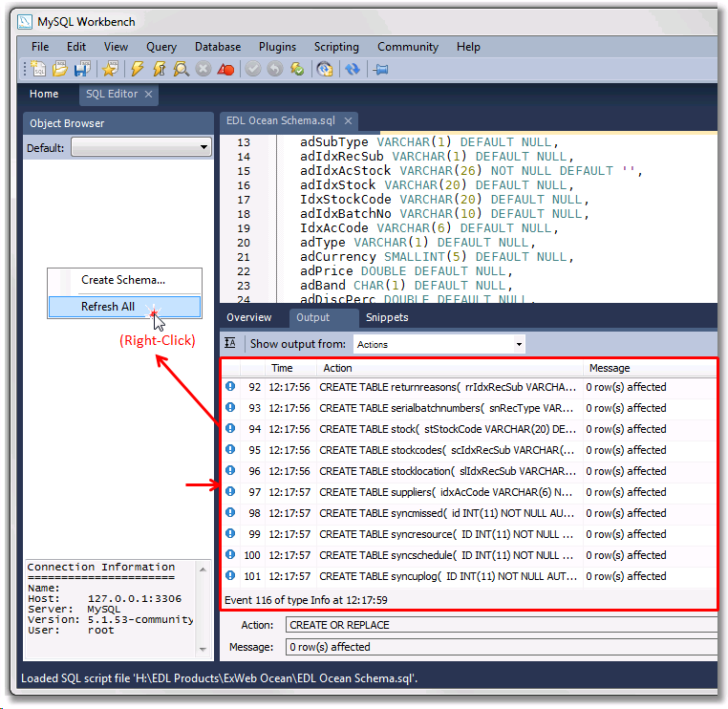Open the Scripting menu
This screenshot has width=728, height=709.
[x=336, y=47]
